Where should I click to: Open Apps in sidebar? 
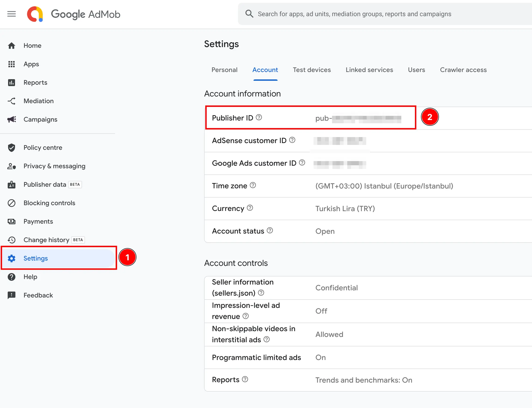tap(31, 64)
